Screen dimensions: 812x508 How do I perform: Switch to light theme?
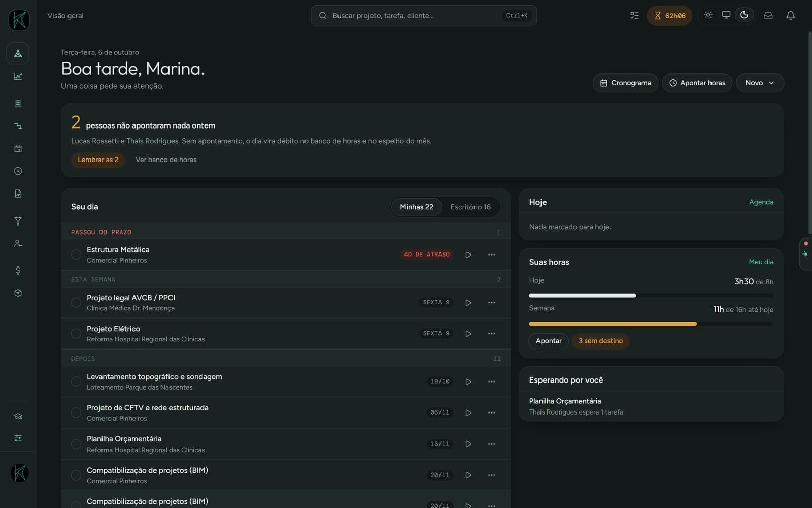[x=708, y=15]
